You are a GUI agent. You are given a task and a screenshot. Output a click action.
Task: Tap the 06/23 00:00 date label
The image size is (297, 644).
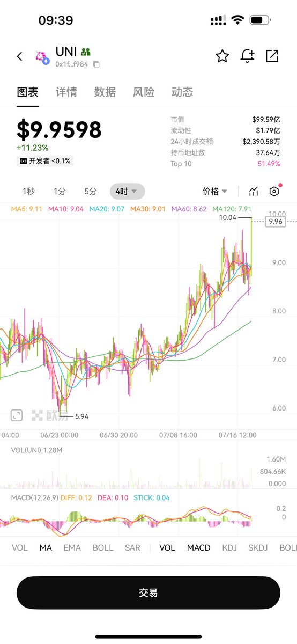click(59, 435)
